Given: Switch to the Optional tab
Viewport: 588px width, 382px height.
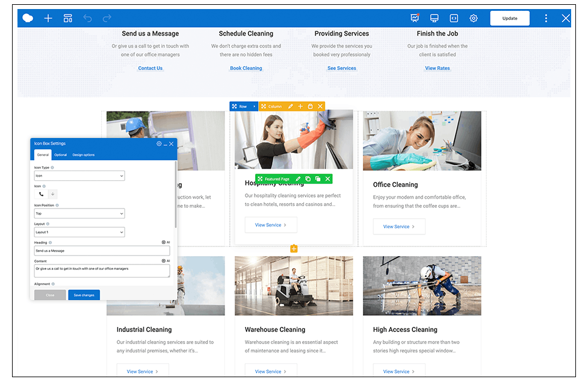Looking at the screenshot, I should click(61, 155).
